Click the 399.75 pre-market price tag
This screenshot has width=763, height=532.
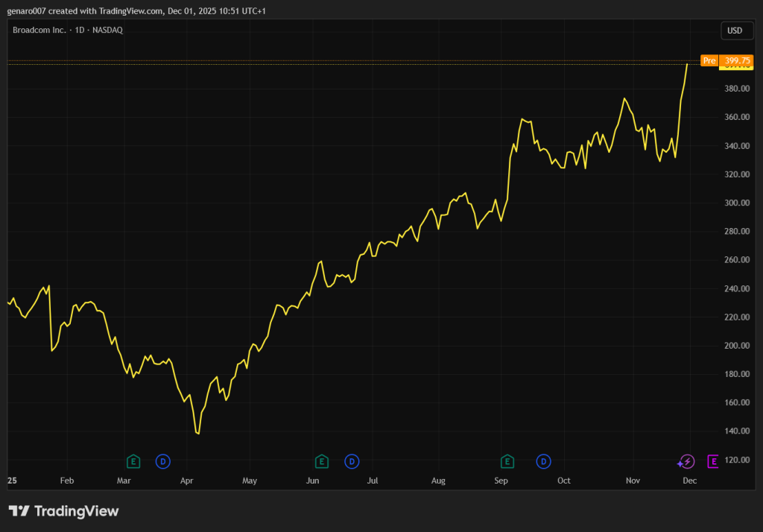pos(738,60)
